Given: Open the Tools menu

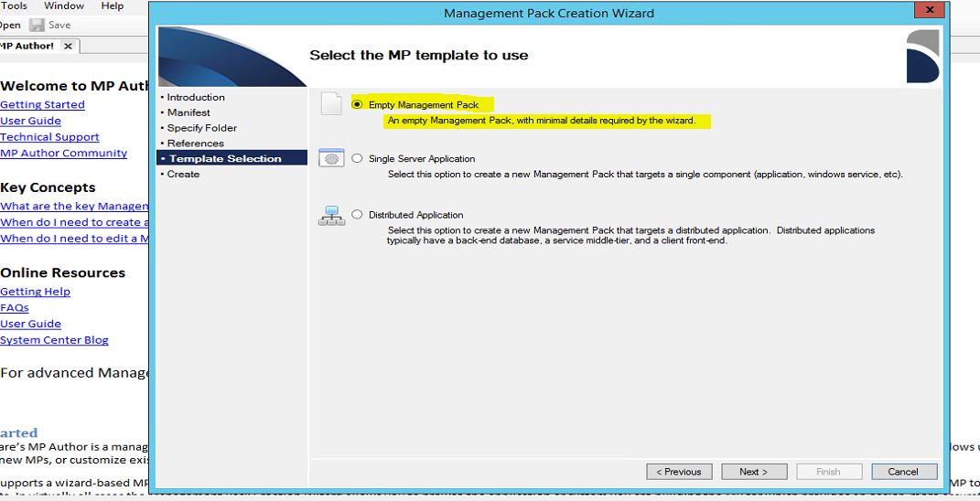Looking at the screenshot, I should (14, 5).
